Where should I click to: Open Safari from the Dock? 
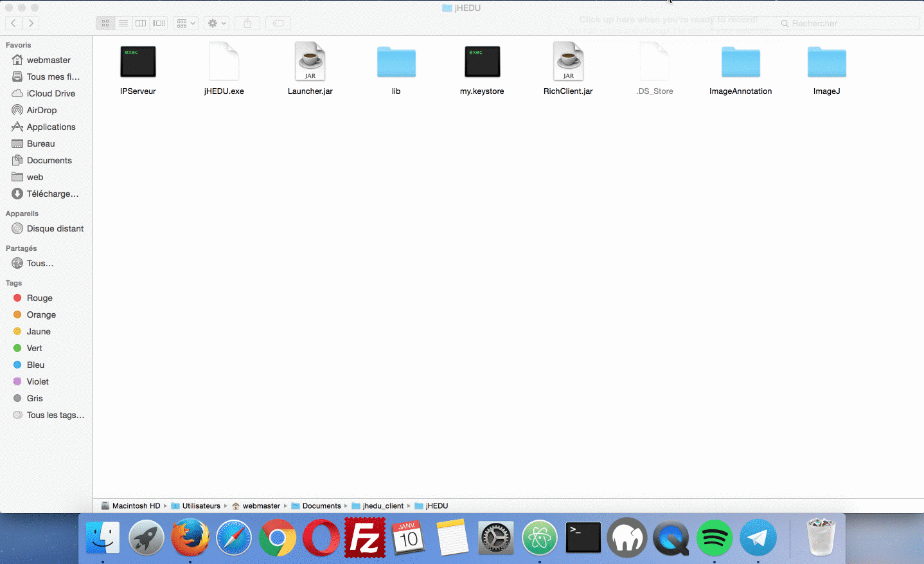click(x=234, y=538)
